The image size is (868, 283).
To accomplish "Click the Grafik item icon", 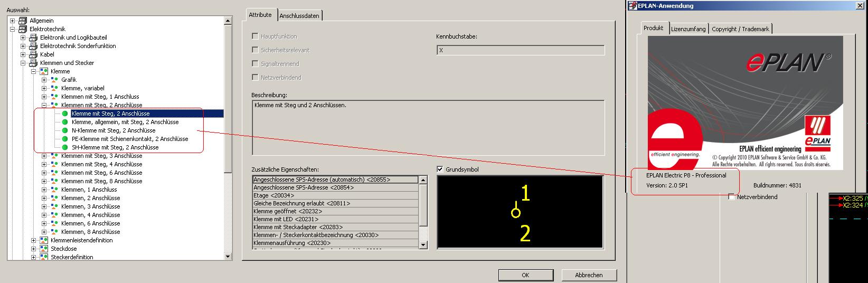I will pos(54,80).
